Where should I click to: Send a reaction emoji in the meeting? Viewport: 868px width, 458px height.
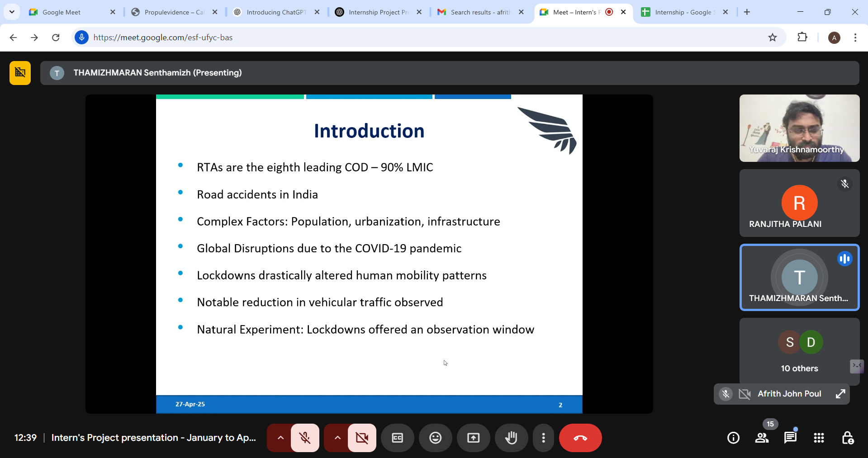click(435, 438)
